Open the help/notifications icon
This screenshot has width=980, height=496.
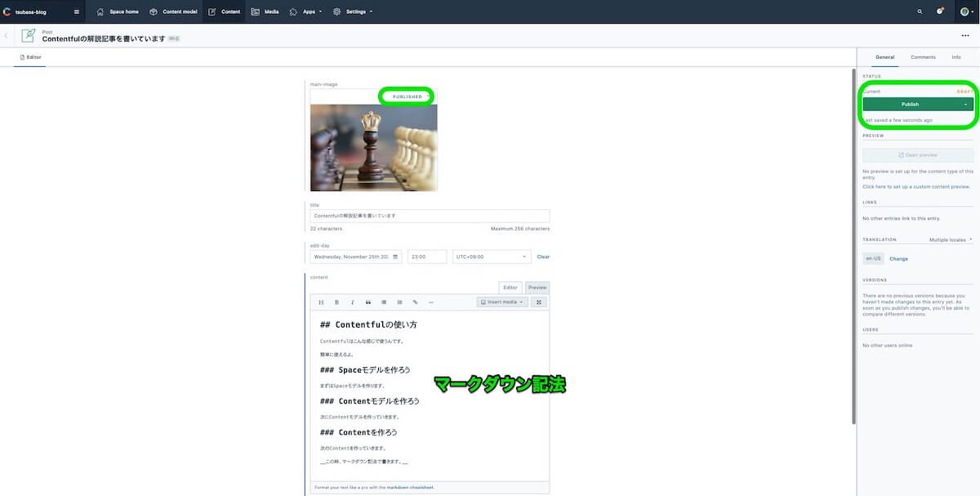941,11
